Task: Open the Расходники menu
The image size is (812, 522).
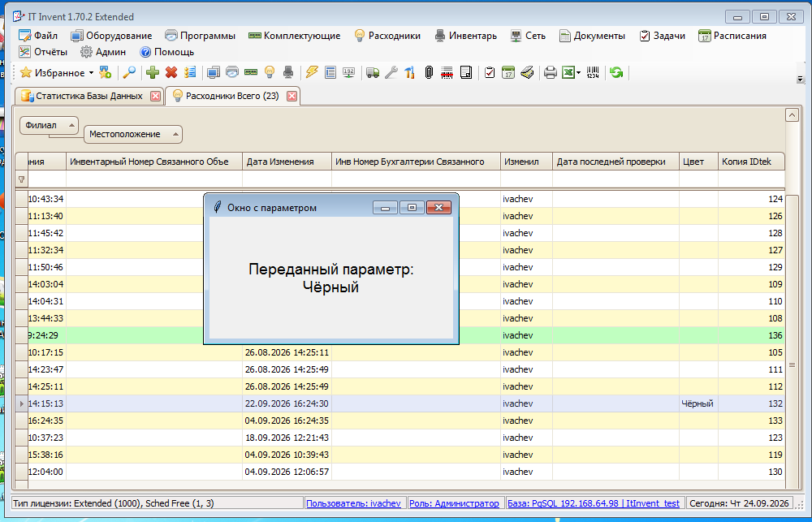Action: [x=387, y=36]
